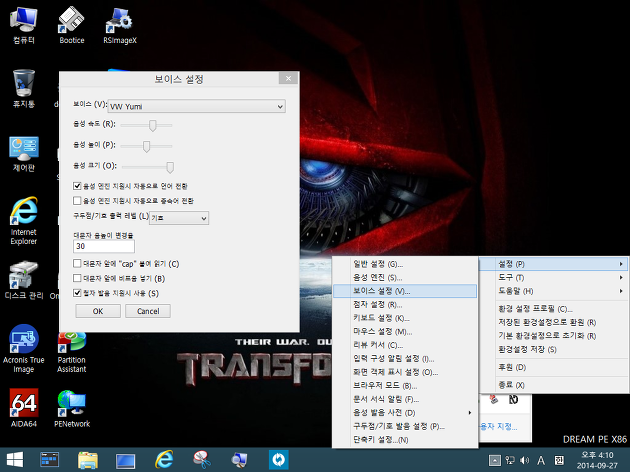Image resolution: width=630 pixels, height=472 pixels.
Task: Enable 대문자 앞에 비프음 넣기 (B)
Action: pyautogui.click(x=77, y=278)
